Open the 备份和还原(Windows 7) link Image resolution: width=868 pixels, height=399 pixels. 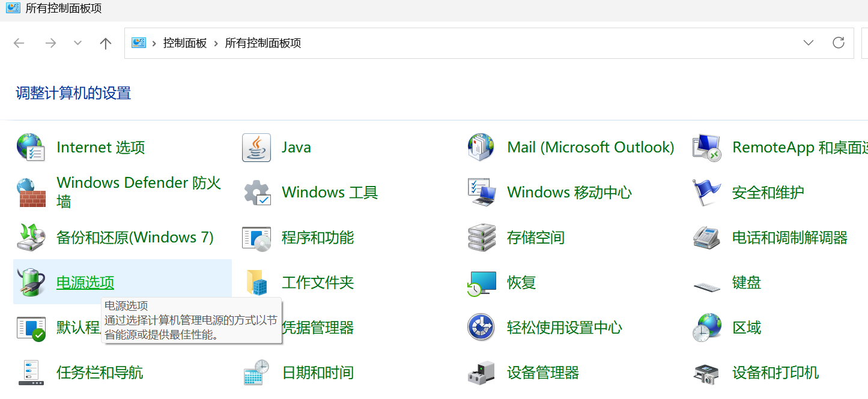pyautogui.click(x=135, y=238)
